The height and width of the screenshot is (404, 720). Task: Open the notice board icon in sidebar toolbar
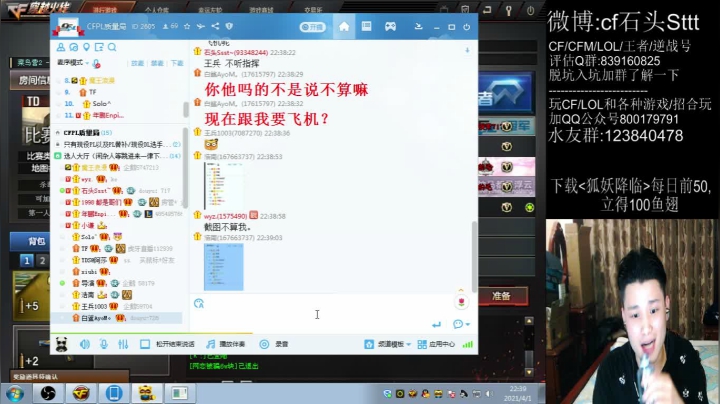coord(99,47)
